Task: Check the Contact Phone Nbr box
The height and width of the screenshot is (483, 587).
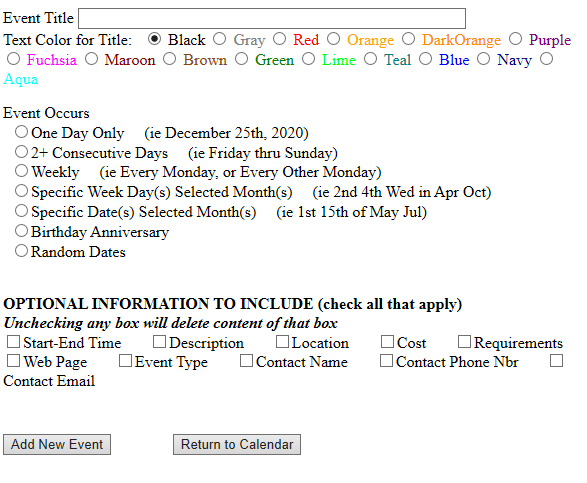Action: pyautogui.click(x=386, y=361)
